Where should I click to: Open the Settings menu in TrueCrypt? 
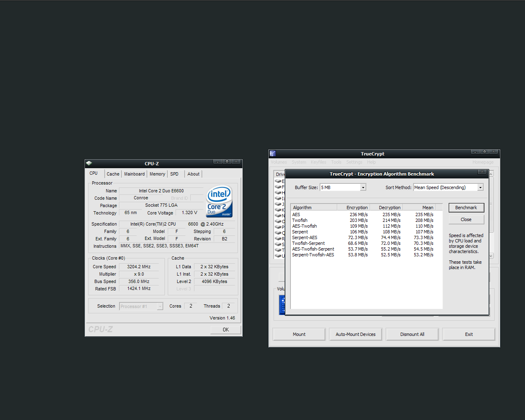[x=354, y=162]
